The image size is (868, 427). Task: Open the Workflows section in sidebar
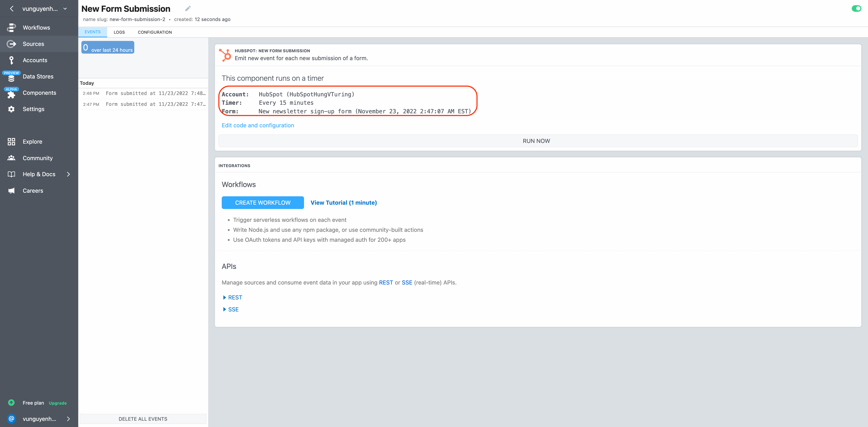pyautogui.click(x=36, y=27)
